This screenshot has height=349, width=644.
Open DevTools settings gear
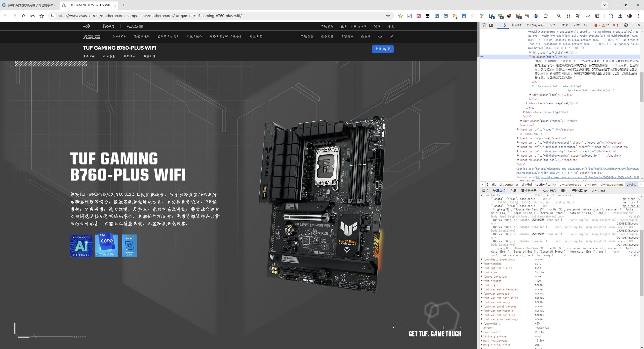coord(626,25)
